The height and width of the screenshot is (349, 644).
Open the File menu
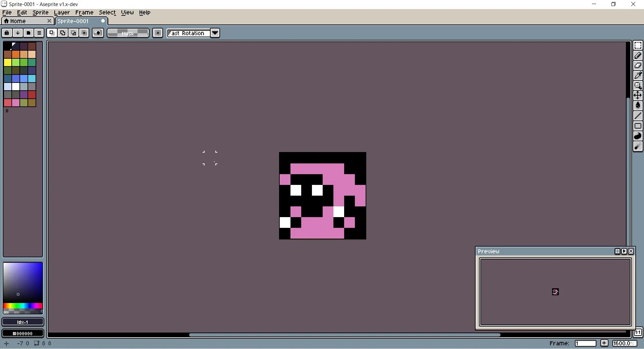point(7,12)
